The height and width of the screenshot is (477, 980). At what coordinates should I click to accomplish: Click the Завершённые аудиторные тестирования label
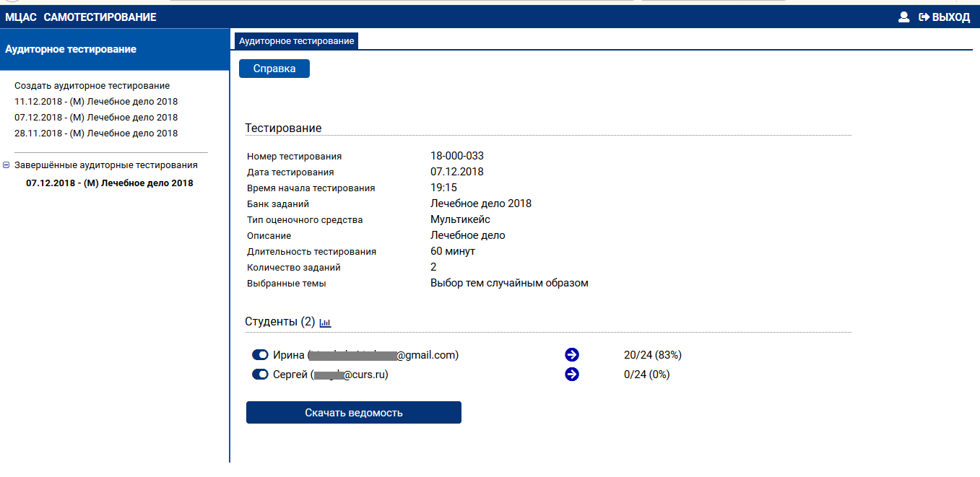tap(106, 165)
